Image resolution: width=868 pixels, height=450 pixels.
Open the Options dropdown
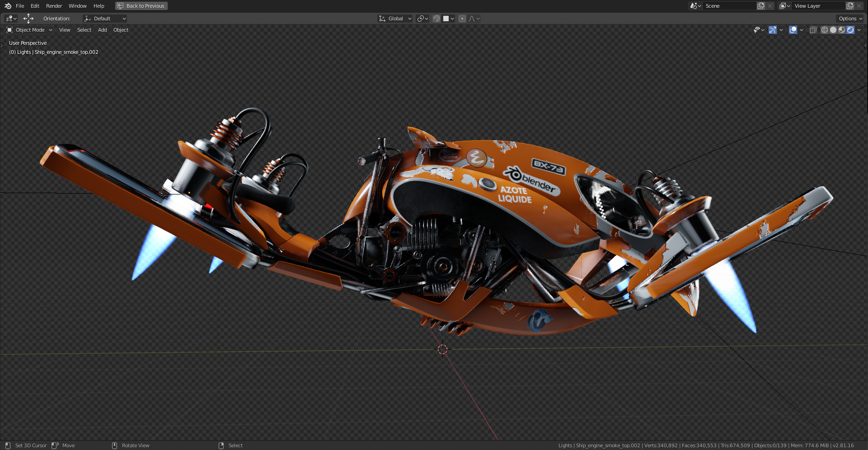850,19
